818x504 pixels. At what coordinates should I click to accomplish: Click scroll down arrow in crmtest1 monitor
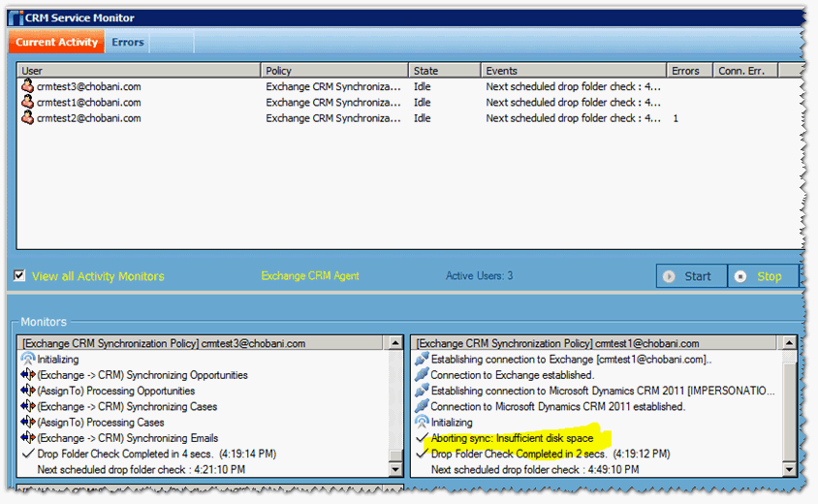point(789,469)
